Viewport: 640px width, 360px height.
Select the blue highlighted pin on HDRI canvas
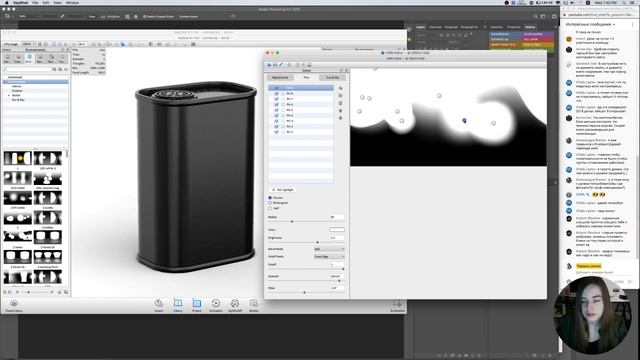(464, 120)
